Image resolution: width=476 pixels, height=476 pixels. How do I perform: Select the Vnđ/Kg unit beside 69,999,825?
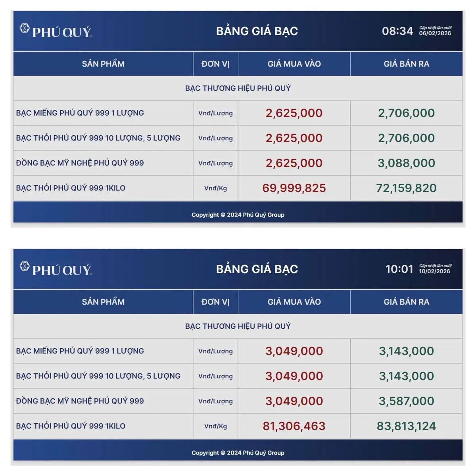click(x=215, y=188)
